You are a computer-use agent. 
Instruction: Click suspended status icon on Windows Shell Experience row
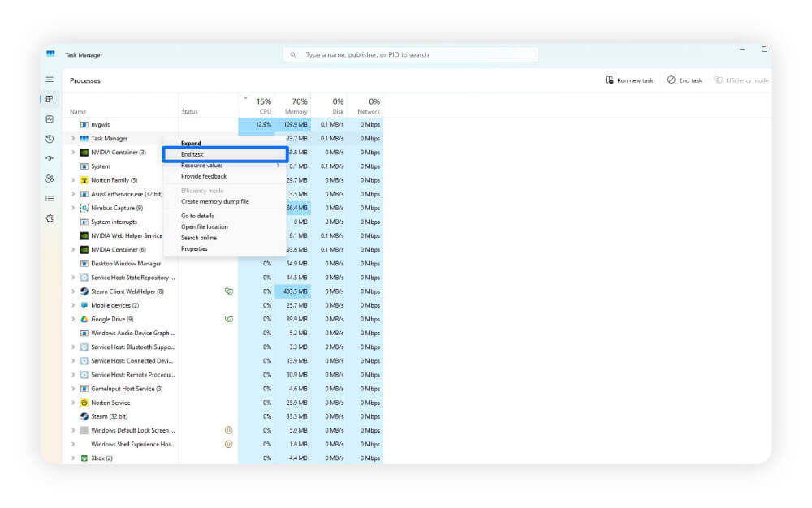pyautogui.click(x=228, y=445)
